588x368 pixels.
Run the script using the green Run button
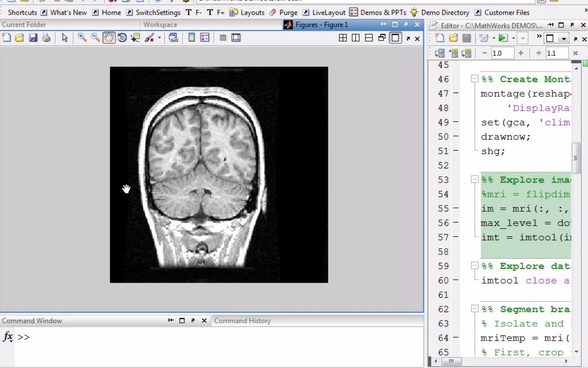(x=503, y=38)
